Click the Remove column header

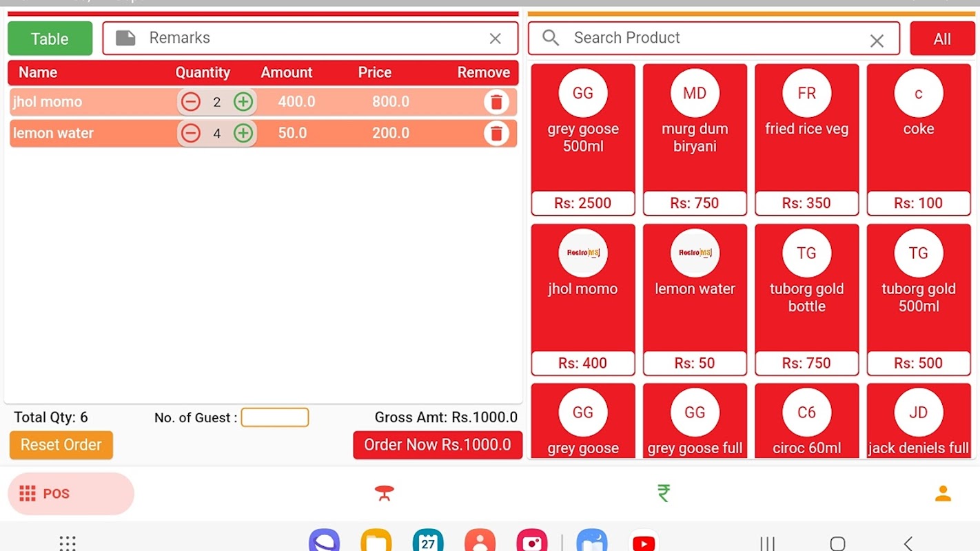pyautogui.click(x=484, y=72)
